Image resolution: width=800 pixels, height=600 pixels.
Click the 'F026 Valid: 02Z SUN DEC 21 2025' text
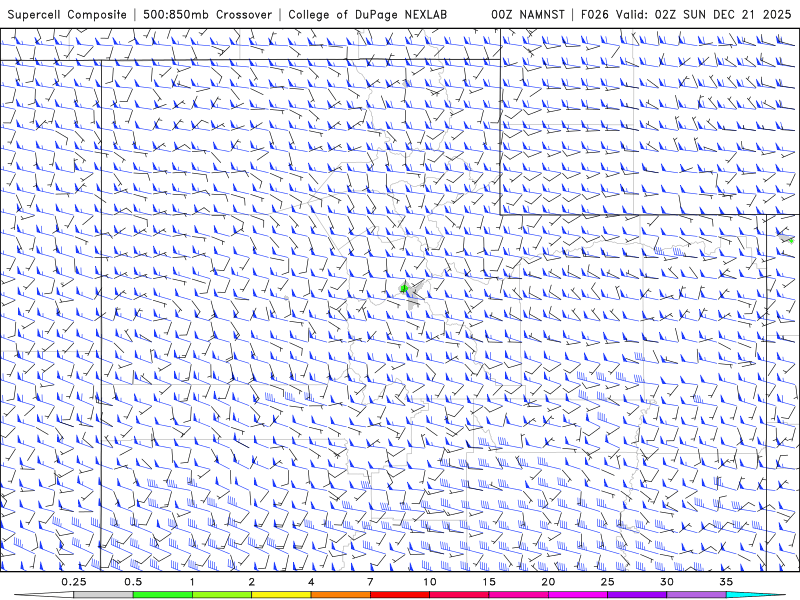tap(686, 15)
